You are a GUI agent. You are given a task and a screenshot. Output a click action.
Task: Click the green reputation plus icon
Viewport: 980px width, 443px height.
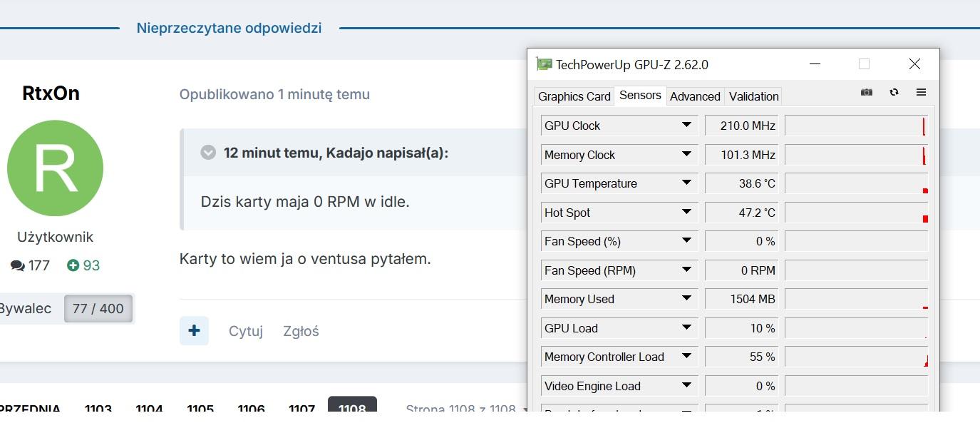[73, 265]
